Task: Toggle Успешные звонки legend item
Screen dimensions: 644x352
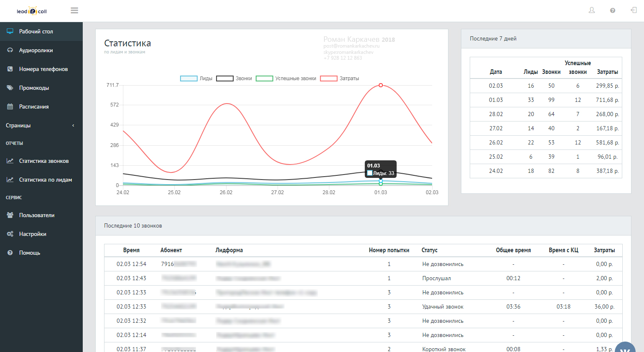Action: click(286, 79)
